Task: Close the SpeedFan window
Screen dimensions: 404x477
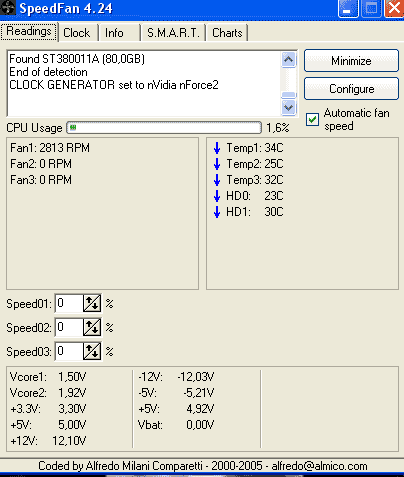Action: [x=394, y=8]
